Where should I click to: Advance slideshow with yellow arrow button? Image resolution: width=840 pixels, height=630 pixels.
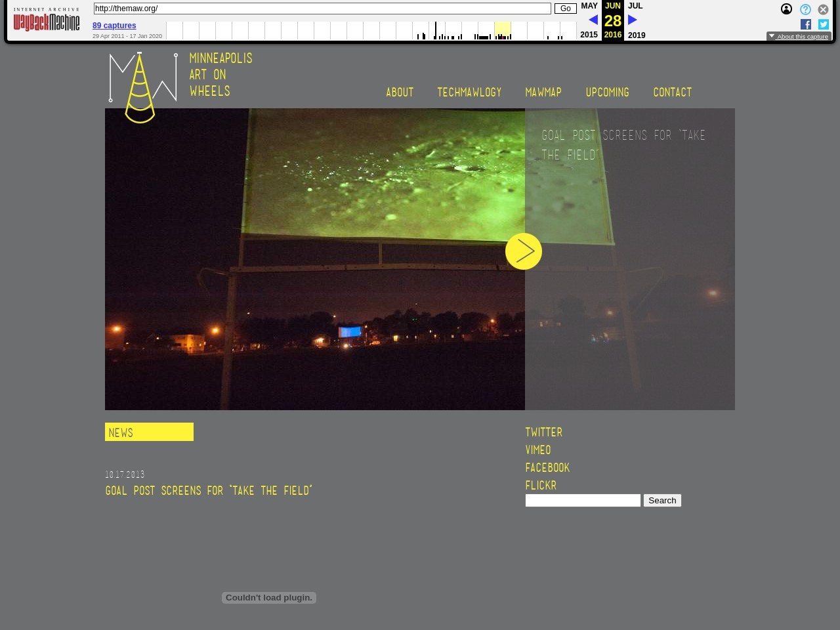(x=524, y=251)
